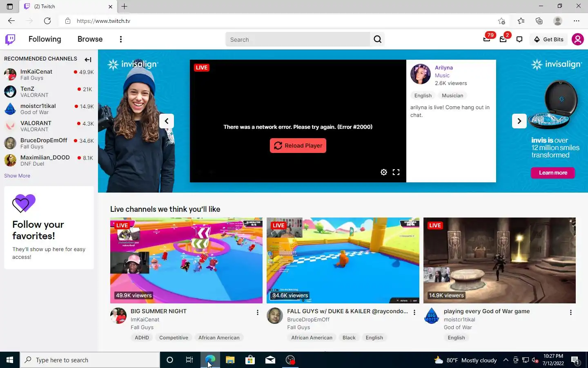Select the ADHD tag
The image size is (588, 368).
click(x=142, y=338)
